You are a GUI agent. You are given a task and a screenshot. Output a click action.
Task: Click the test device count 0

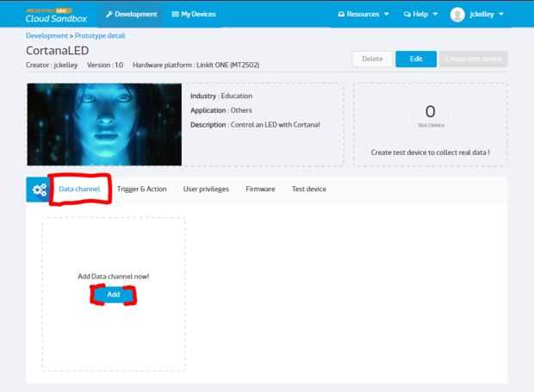click(431, 111)
